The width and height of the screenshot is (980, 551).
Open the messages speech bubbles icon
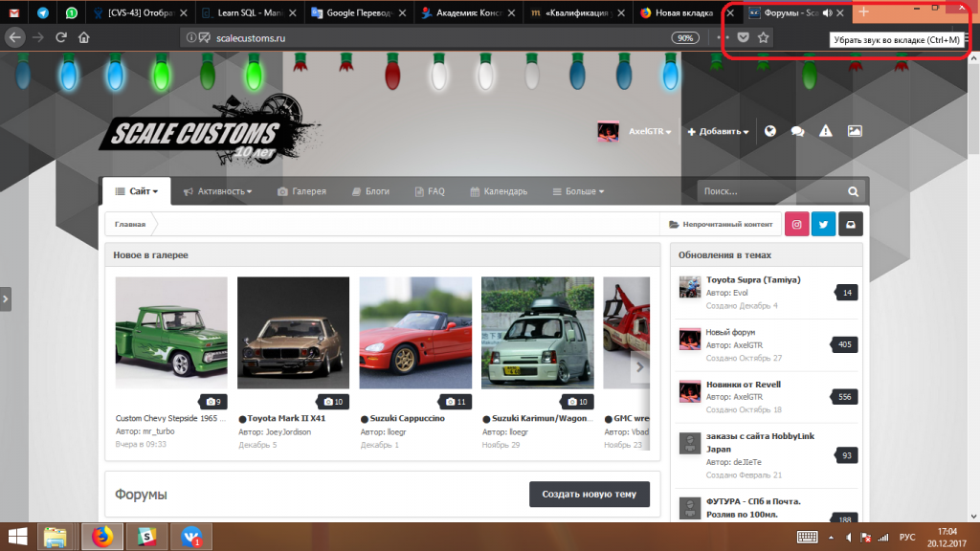point(797,131)
